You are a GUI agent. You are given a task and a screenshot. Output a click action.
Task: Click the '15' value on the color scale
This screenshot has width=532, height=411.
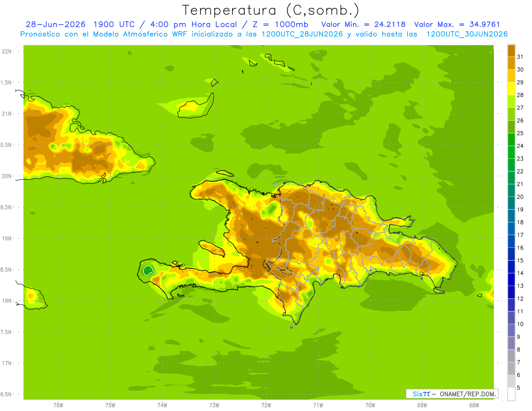point(520,261)
